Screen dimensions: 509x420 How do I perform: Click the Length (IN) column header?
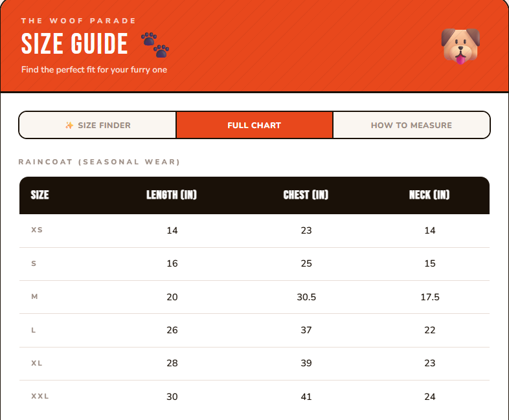tap(172, 195)
